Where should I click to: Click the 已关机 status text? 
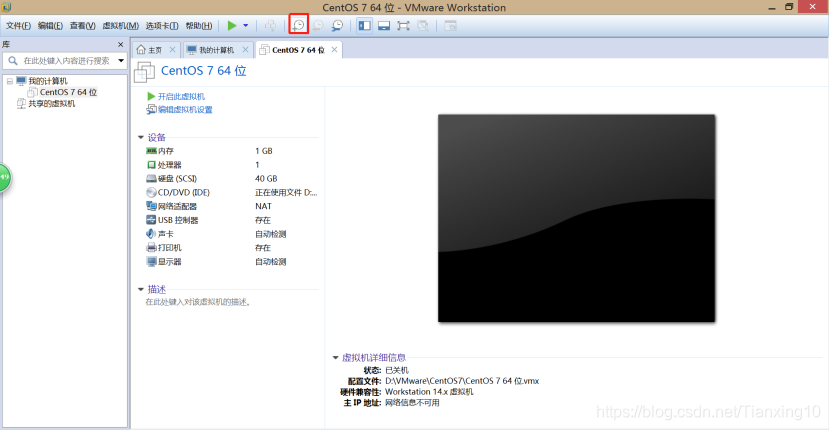[x=397, y=370]
